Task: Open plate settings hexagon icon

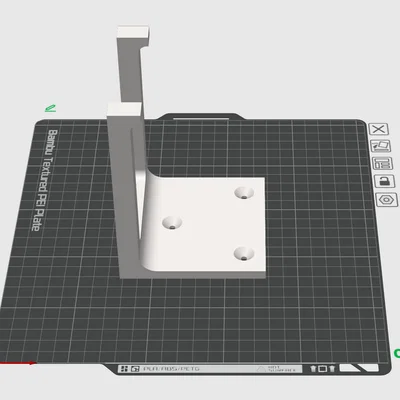Action: 387,200
